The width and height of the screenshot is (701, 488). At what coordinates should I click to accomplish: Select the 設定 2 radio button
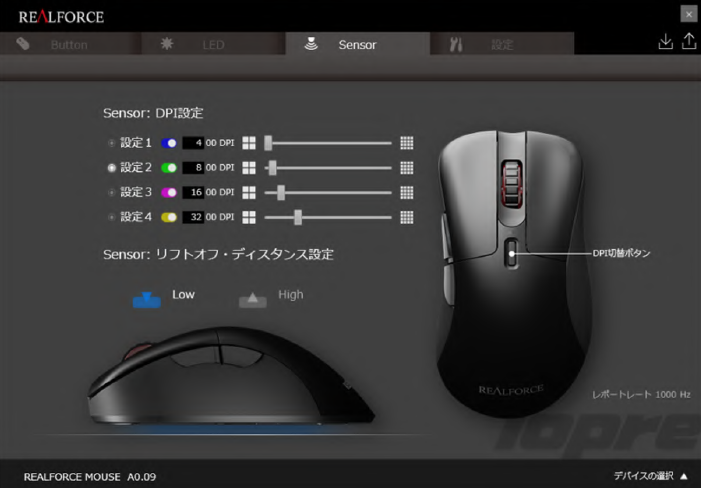(112, 168)
